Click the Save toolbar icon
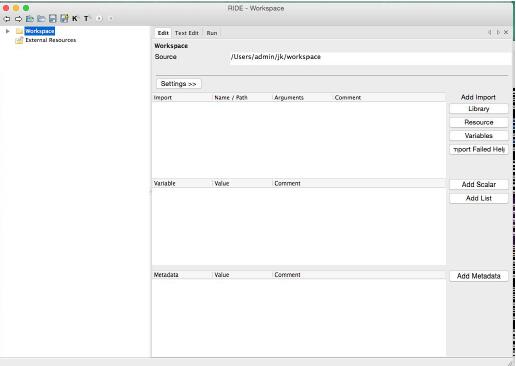Viewport: 516px width, 366px height. (x=53, y=19)
